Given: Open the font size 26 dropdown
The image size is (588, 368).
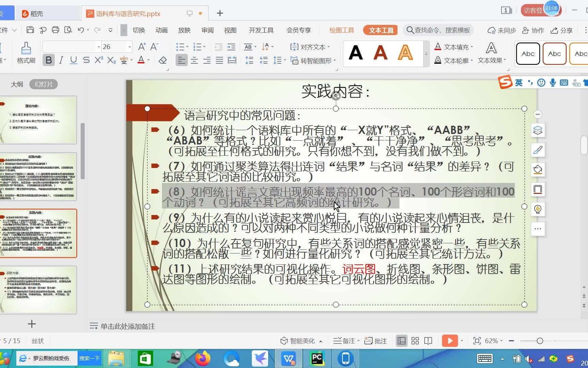Looking at the screenshot, I should click(x=129, y=47).
